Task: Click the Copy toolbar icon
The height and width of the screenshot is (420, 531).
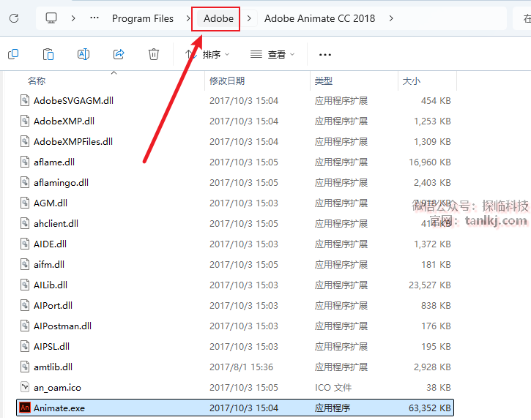Action: (x=13, y=54)
